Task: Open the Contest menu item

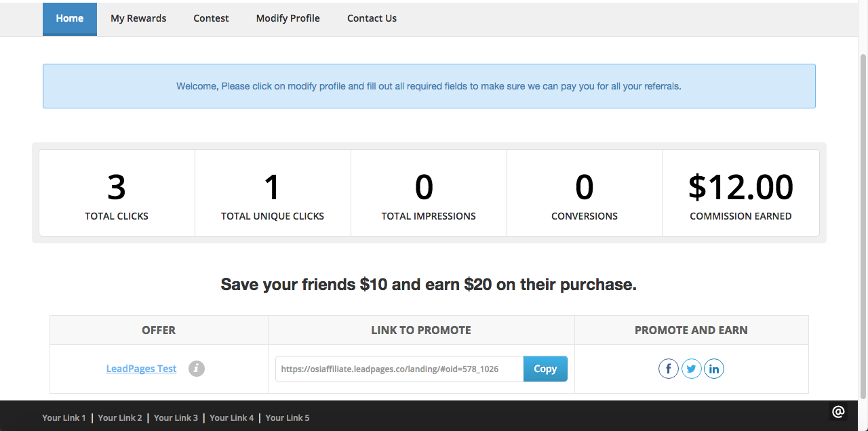Action: point(211,19)
